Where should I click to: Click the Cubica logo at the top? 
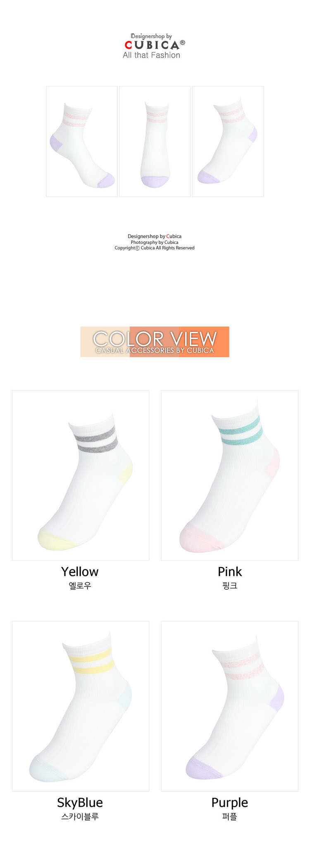pos(155,46)
